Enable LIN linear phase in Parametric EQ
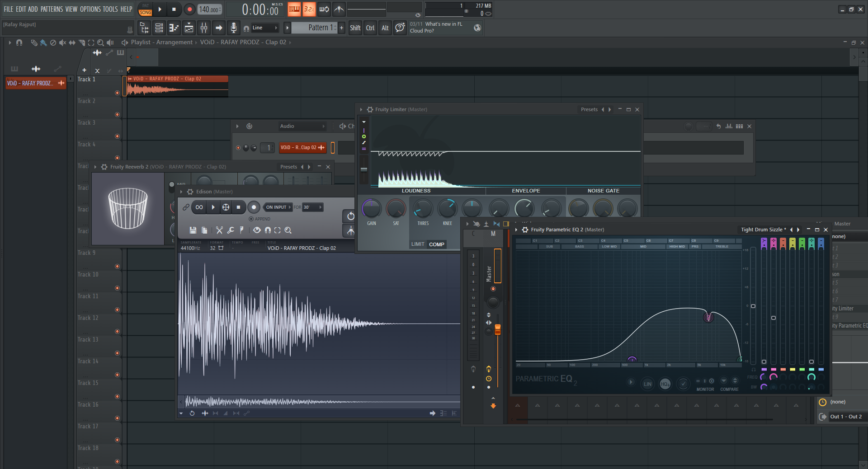This screenshot has height=469, width=868. pyautogui.click(x=647, y=384)
